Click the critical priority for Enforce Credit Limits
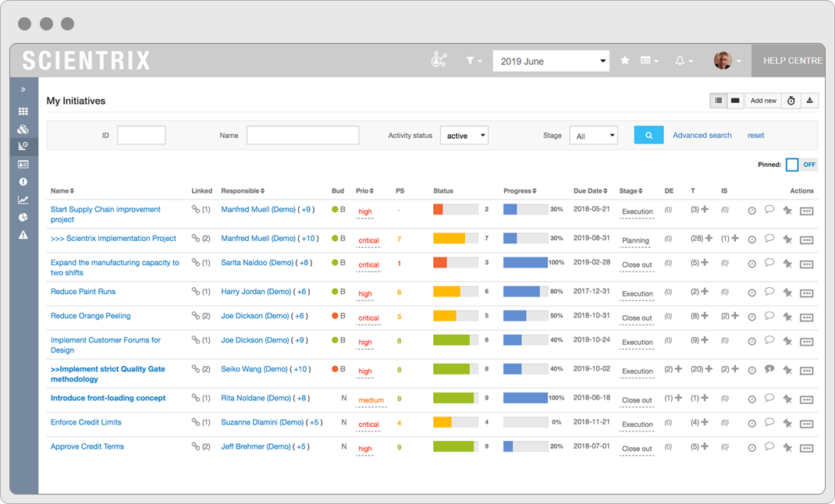 (x=368, y=424)
